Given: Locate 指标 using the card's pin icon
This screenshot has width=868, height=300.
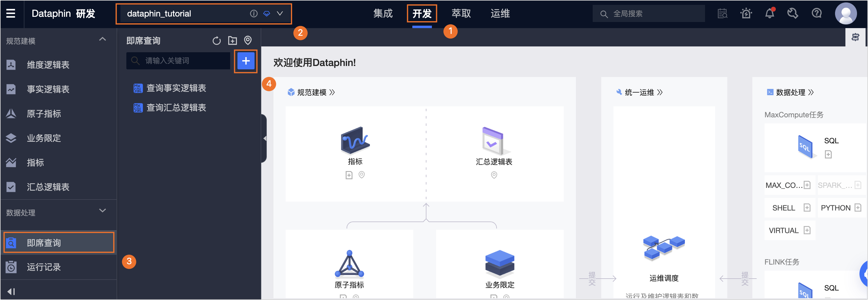Looking at the screenshot, I should click(x=362, y=175).
